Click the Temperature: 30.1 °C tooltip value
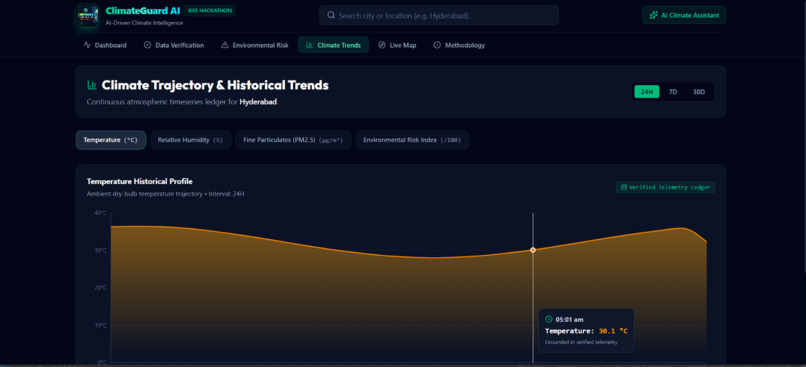806x367 pixels. pos(587,331)
